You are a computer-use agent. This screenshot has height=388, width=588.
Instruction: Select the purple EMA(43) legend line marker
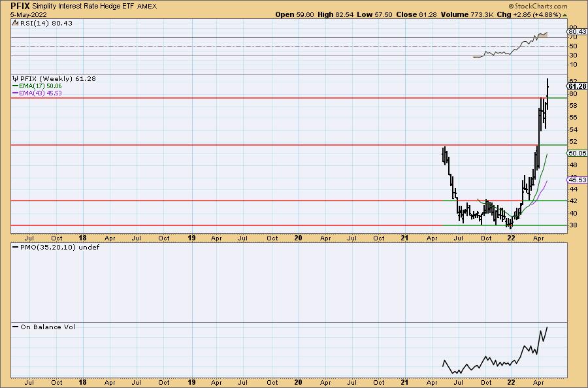15,93
